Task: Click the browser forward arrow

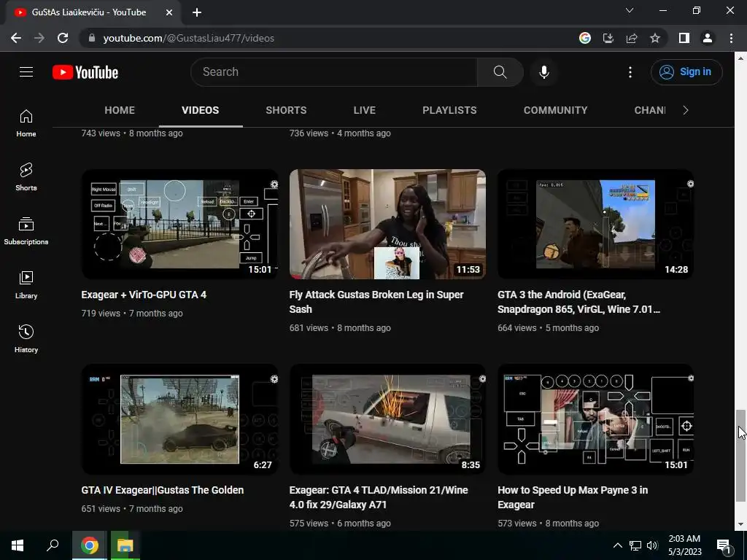Action: (x=39, y=38)
